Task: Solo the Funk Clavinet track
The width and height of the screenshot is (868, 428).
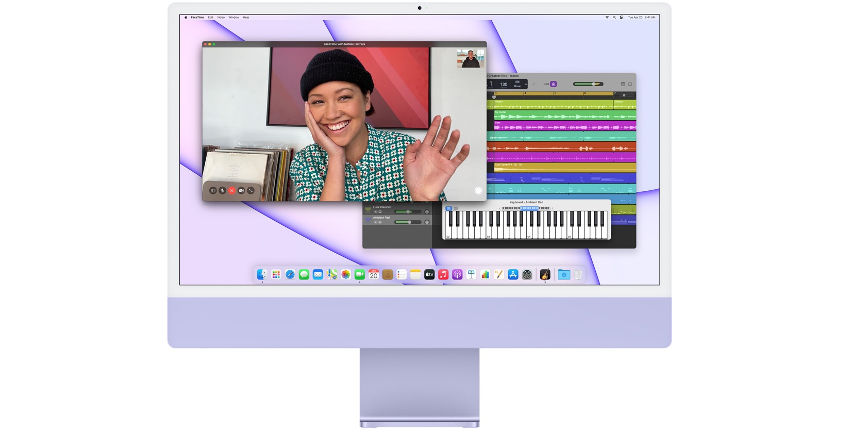Action: pyautogui.click(x=380, y=212)
